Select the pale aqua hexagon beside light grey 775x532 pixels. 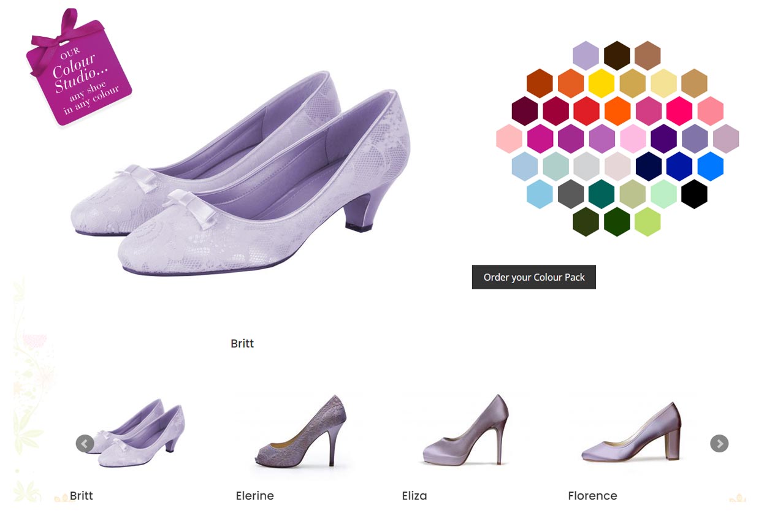[555, 166]
